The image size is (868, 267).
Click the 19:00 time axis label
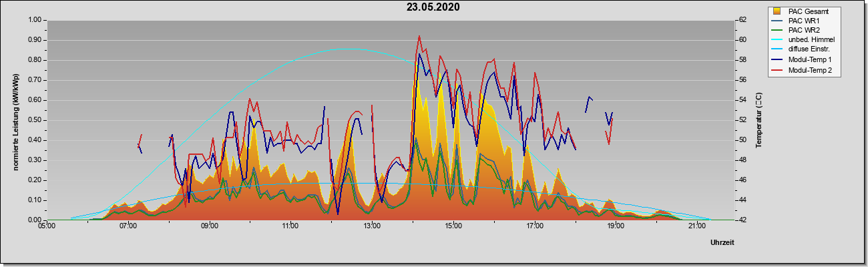pos(616,227)
